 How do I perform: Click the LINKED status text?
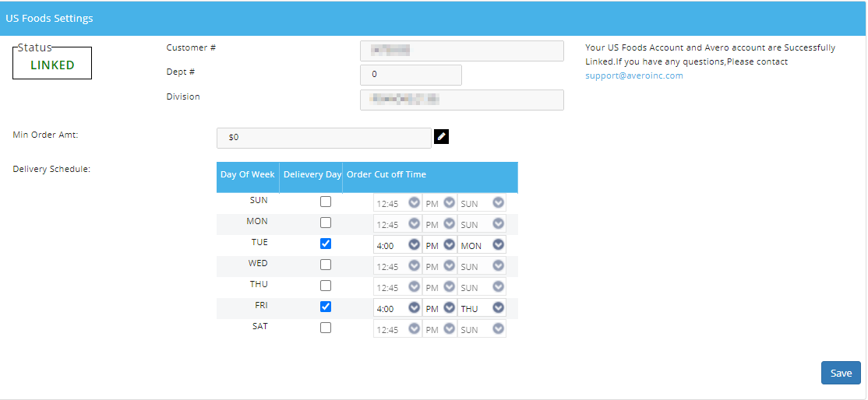(52, 65)
